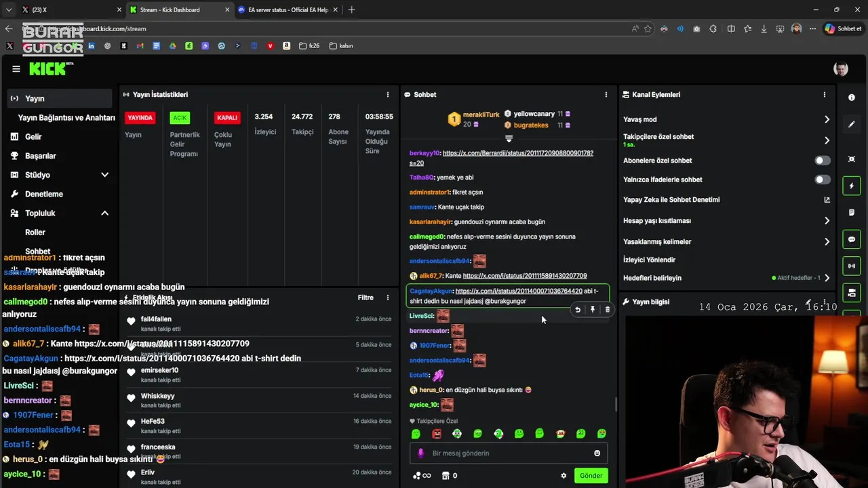Click the pencil edit icon in right sidebar
The width and height of the screenshot is (868, 488).
click(x=852, y=125)
